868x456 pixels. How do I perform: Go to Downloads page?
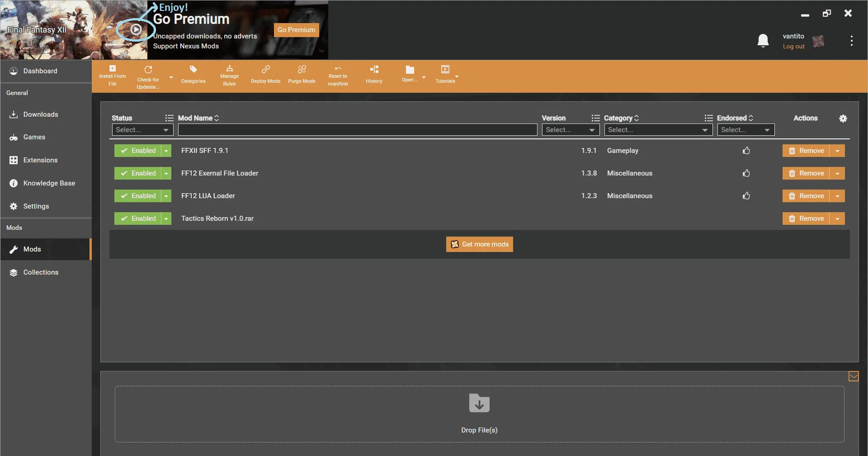46,114
